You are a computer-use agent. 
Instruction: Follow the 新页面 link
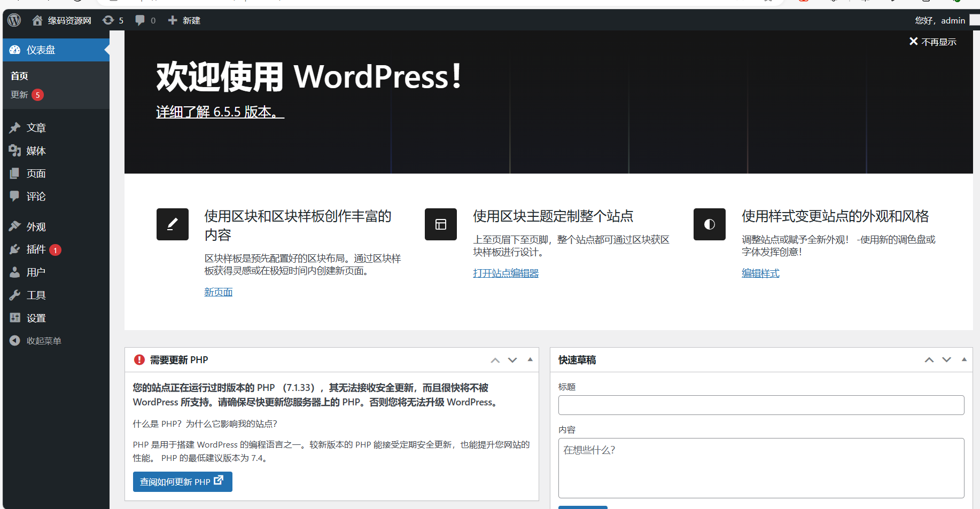[219, 292]
